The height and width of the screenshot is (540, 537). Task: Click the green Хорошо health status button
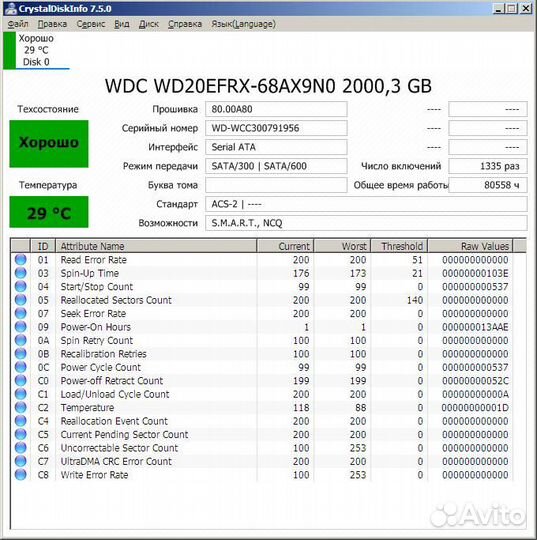coord(49,144)
